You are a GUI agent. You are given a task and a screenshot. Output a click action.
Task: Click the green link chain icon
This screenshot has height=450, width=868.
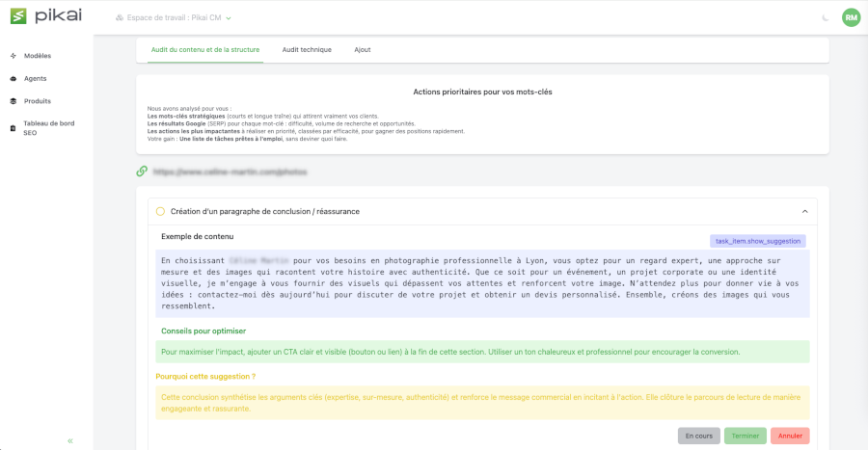pos(142,172)
